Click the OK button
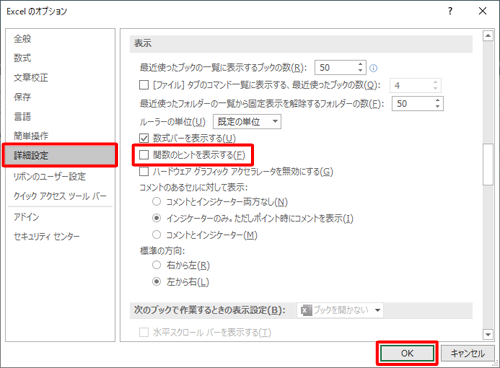Image resolution: width=500 pixels, height=368 pixels. click(x=407, y=353)
